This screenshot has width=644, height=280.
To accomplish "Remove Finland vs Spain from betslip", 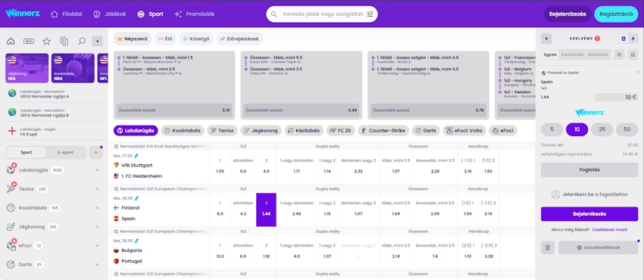I will [x=638, y=72].
